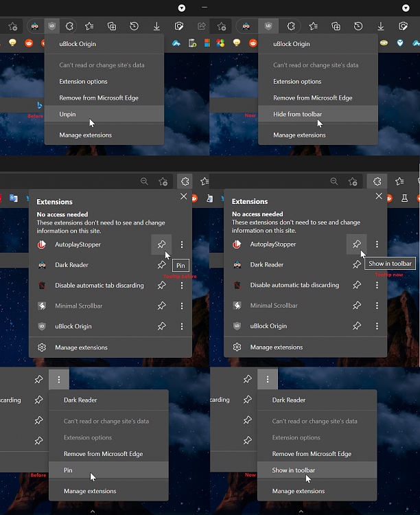Open AutoplayStopper more actions in Pin tooltip panel
420x515 pixels.
[x=182, y=244]
